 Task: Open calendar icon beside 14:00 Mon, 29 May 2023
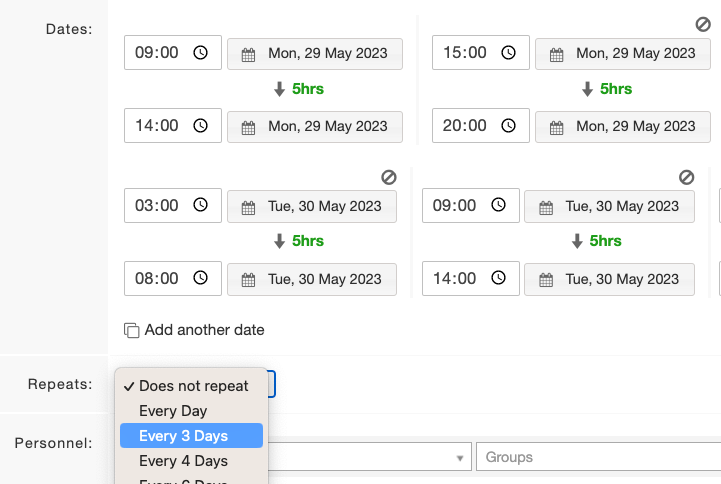pyautogui.click(x=248, y=128)
